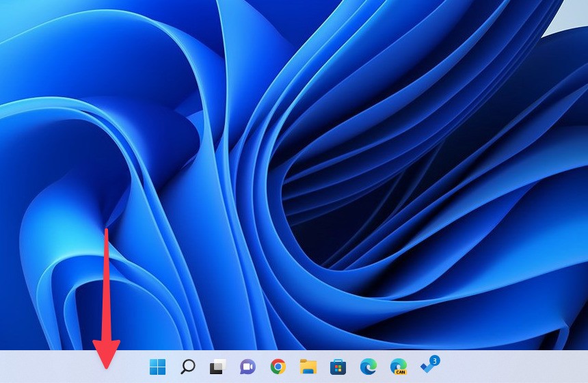The width and height of the screenshot is (588, 383).
Task: Click the CAN label on Edge Canary
Action: tap(401, 371)
